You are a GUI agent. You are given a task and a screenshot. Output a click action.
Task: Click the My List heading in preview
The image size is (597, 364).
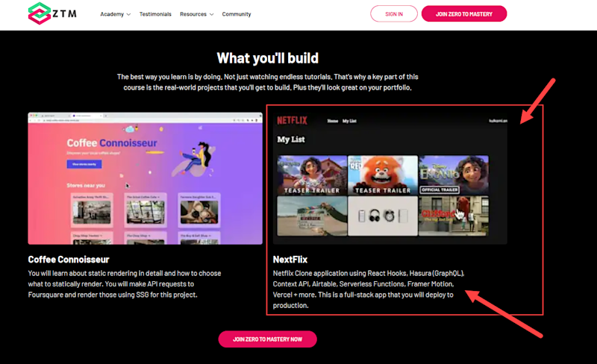(291, 139)
